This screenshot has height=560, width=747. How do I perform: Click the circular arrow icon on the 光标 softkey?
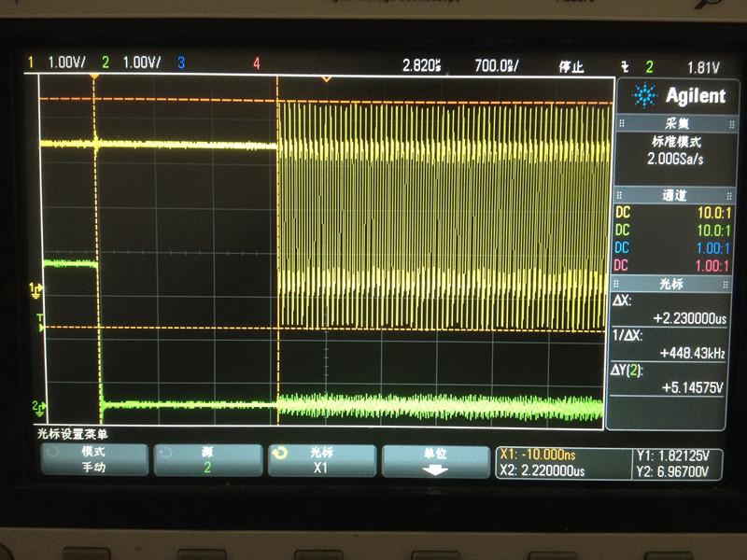[279, 453]
